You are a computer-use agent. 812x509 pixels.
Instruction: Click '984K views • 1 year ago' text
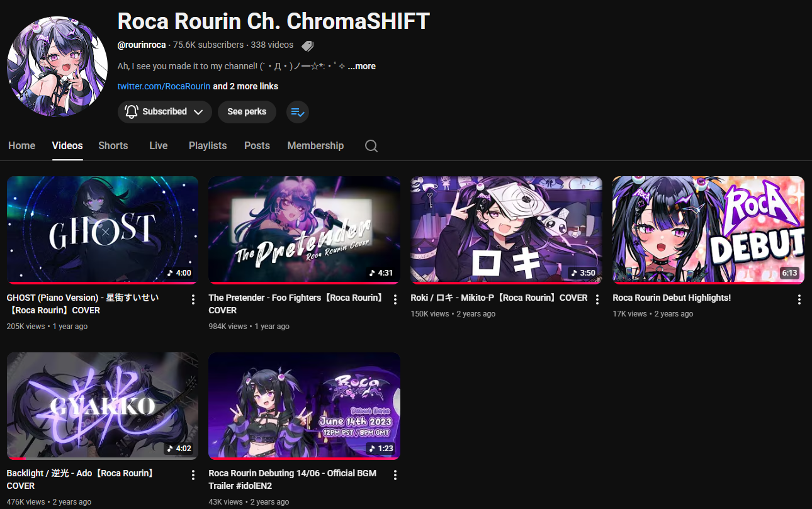pos(249,327)
